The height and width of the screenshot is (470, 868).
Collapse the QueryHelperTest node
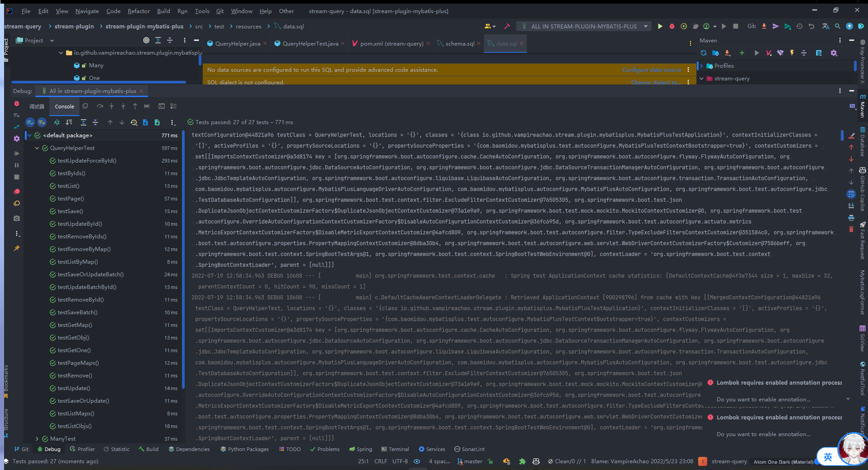click(37, 148)
